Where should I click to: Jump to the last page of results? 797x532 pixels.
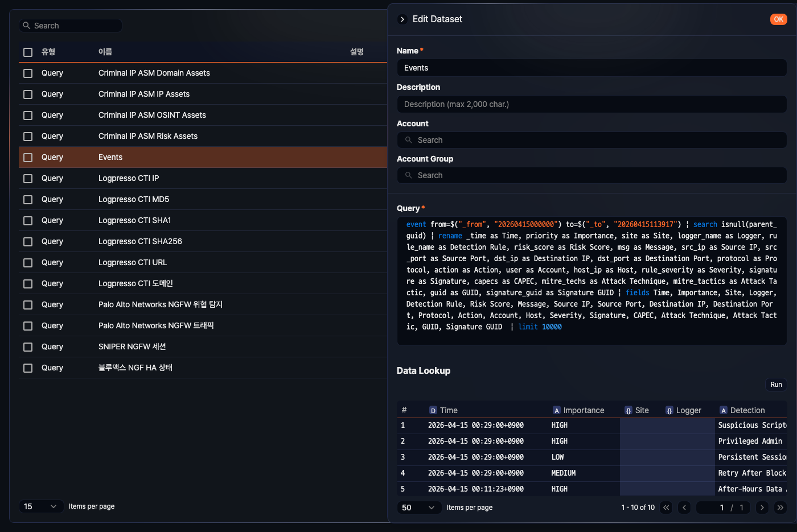pos(780,507)
